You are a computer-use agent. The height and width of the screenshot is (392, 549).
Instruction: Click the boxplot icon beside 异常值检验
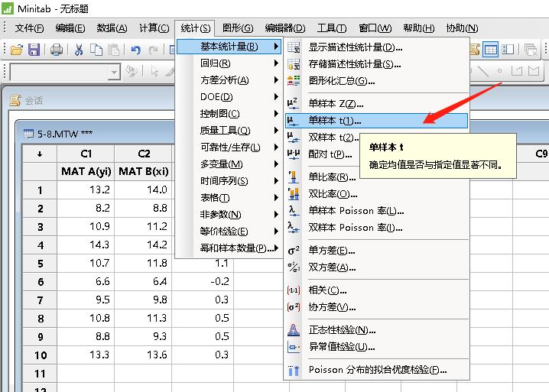[x=294, y=347]
